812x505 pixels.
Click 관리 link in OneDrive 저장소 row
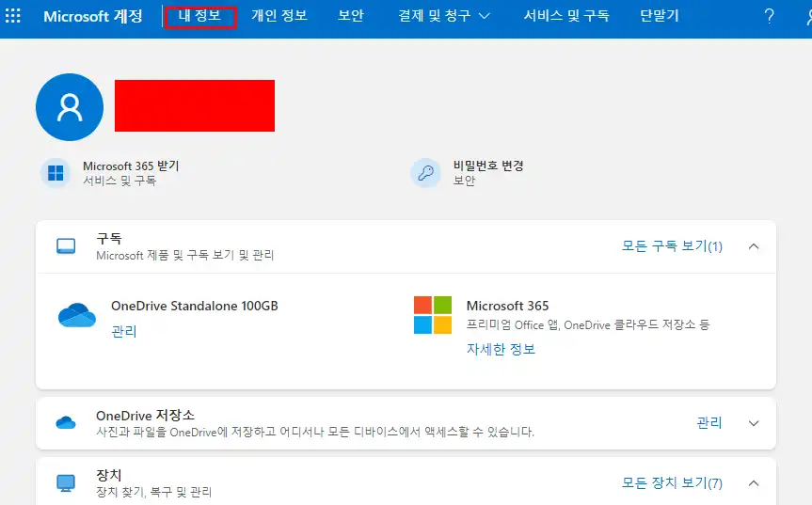pyautogui.click(x=709, y=423)
